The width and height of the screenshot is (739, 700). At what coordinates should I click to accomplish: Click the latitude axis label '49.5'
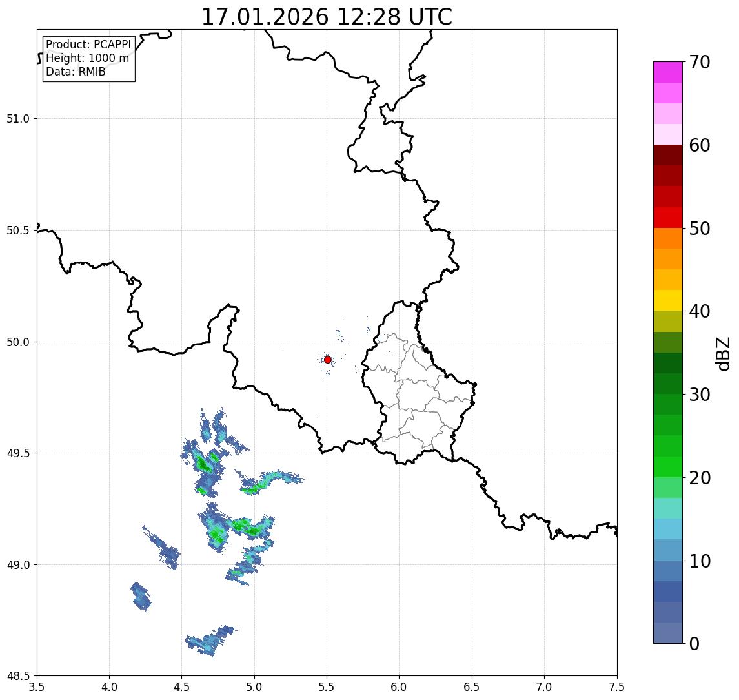coord(18,453)
